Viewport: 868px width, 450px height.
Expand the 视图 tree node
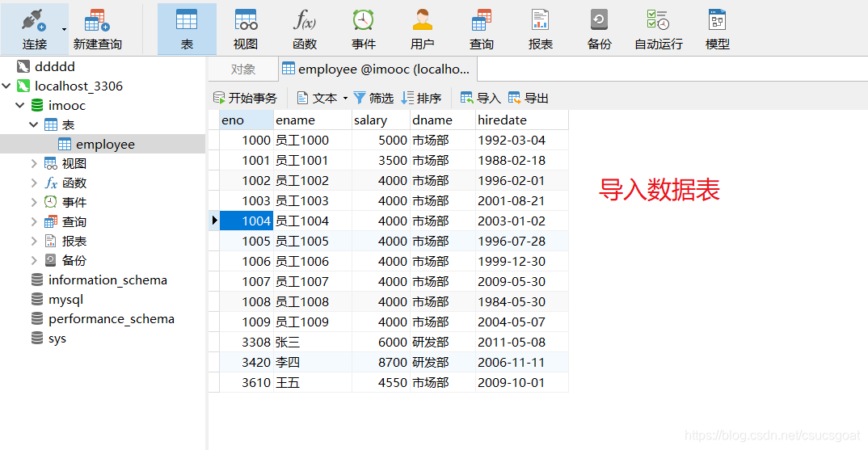34,163
